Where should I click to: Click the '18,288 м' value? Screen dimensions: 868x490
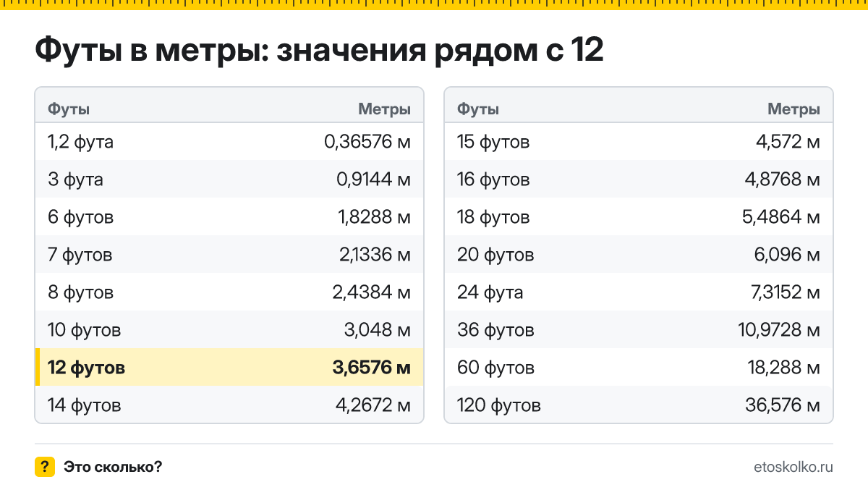(x=784, y=368)
